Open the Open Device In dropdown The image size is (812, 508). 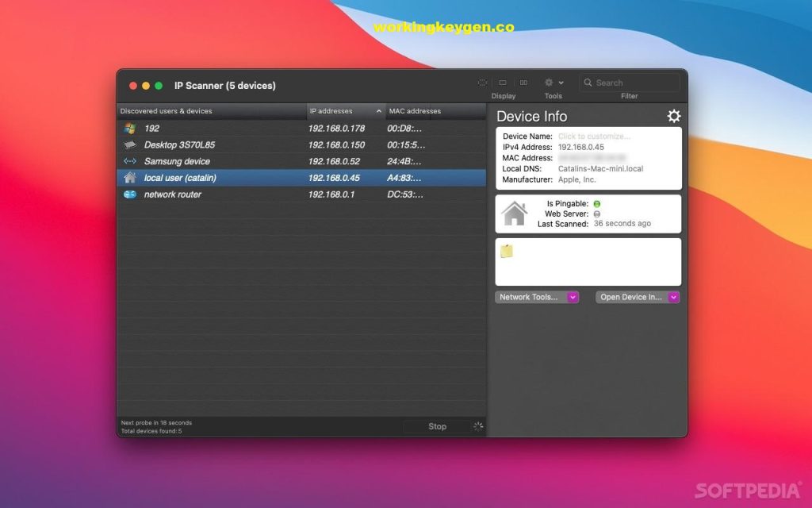pyautogui.click(x=639, y=296)
